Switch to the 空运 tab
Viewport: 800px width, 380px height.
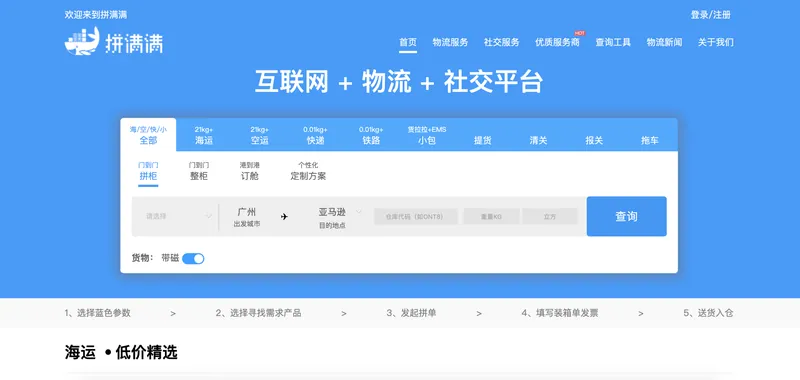[x=259, y=135]
